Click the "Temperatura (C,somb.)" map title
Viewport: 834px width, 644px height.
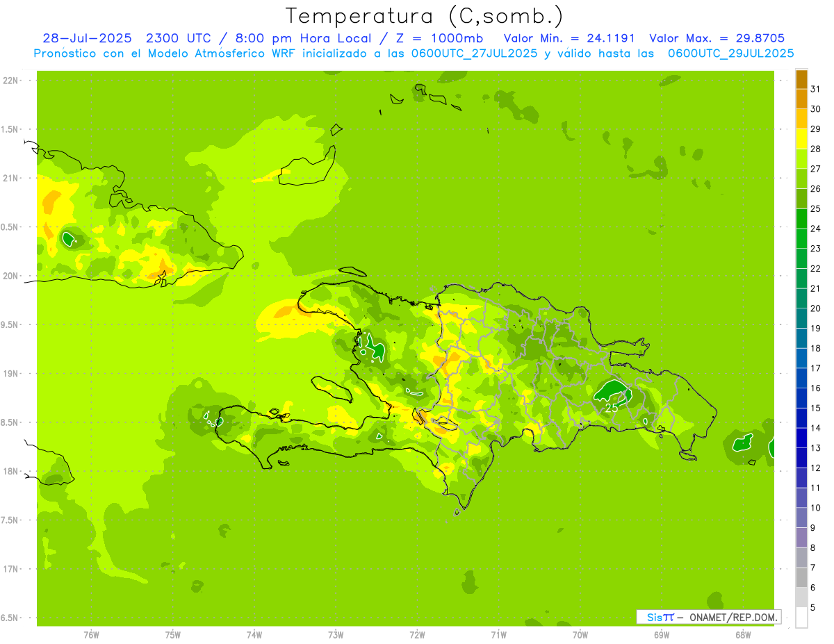click(x=425, y=16)
